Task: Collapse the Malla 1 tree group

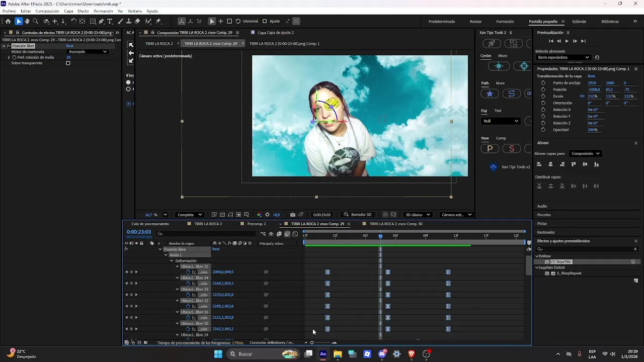Action: (166, 255)
